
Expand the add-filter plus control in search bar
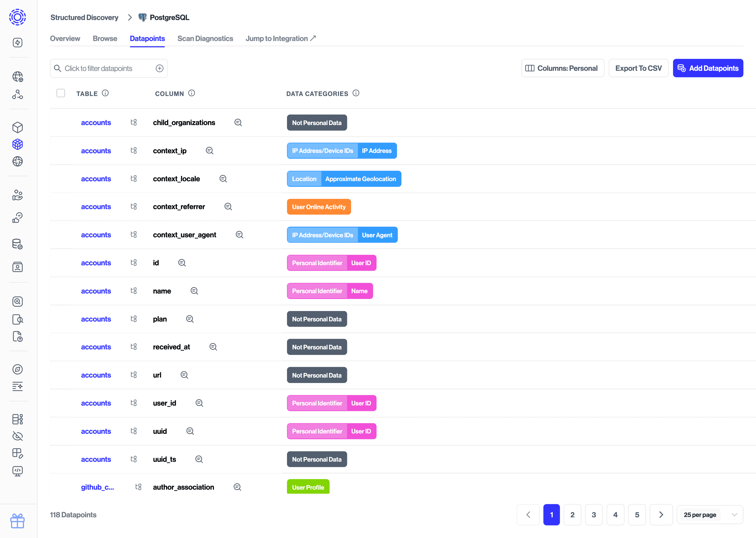click(x=159, y=68)
